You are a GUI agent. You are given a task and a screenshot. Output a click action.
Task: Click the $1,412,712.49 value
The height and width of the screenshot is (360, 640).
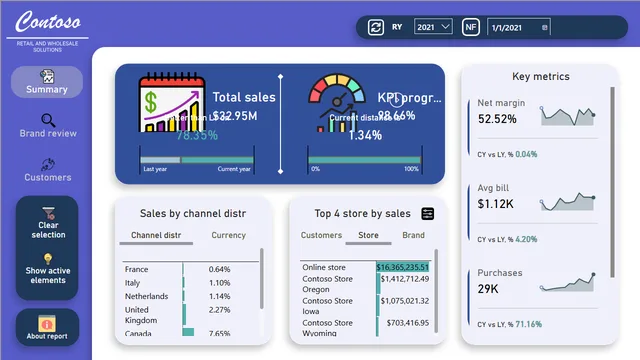(x=405, y=279)
